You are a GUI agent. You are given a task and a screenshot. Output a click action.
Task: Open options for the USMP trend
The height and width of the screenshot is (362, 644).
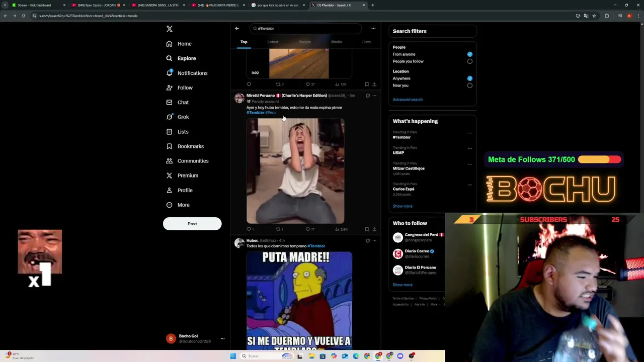470,149
